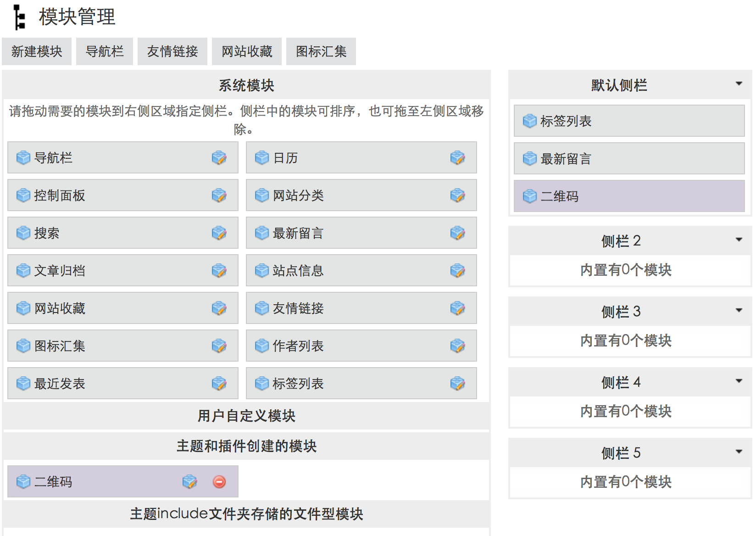The height and width of the screenshot is (536, 756).
Task: Click the 默认侧栏 title
Action: [x=619, y=85]
